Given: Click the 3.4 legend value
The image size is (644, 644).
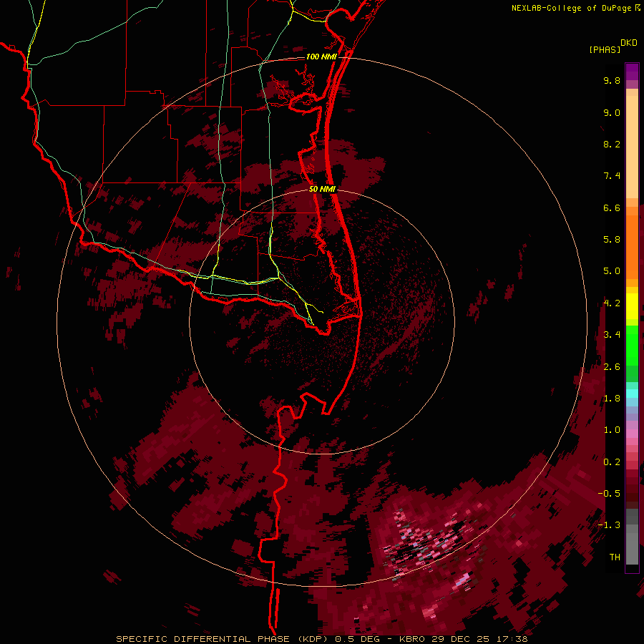Looking at the screenshot, I should [x=612, y=335].
